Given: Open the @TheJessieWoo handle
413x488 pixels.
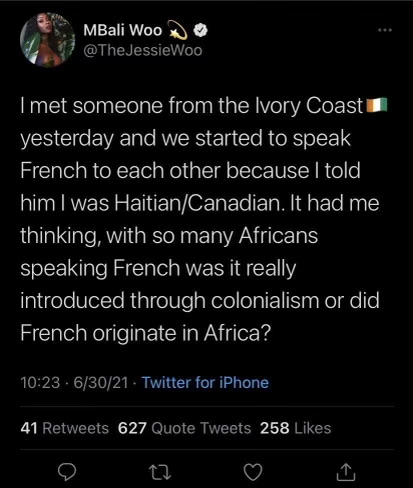Looking at the screenshot, I should pos(143,50).
